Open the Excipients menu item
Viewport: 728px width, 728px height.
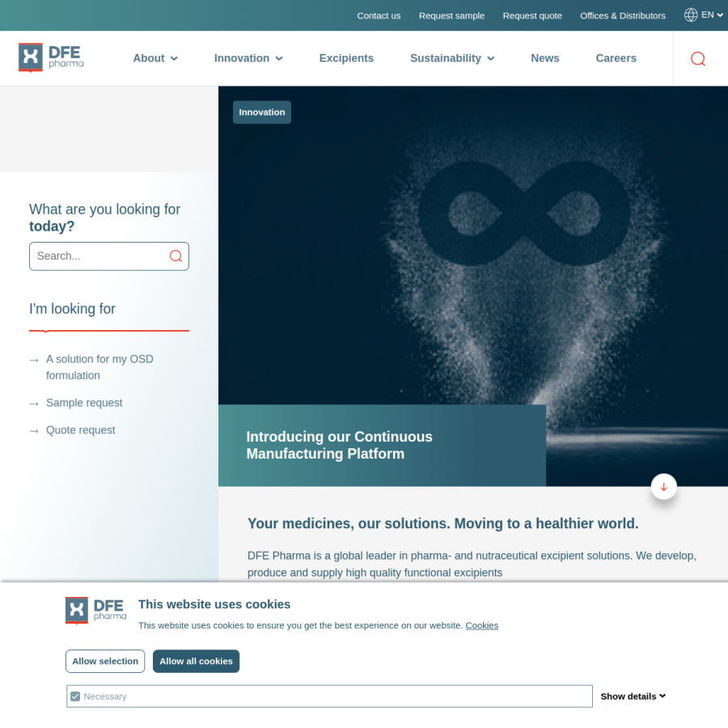[x=346, y=58]
